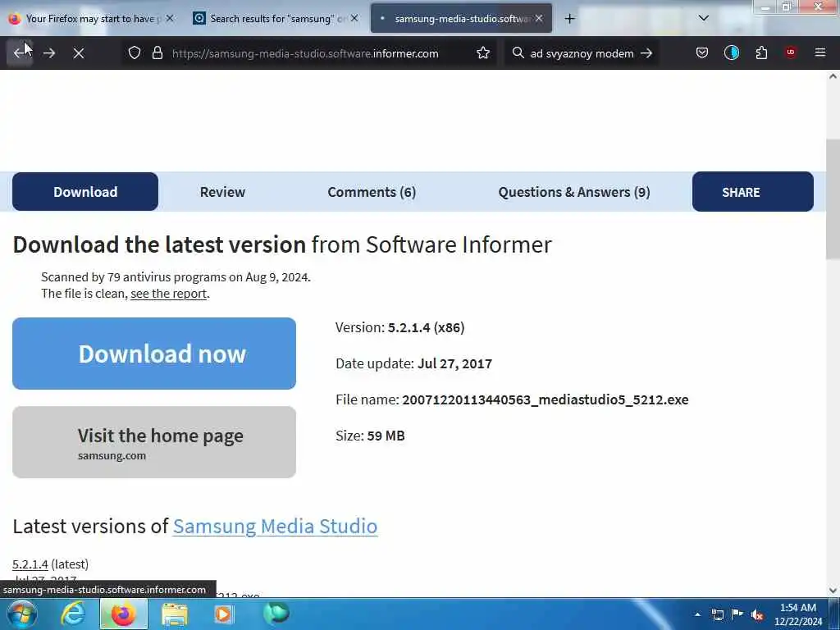
Task: Open Questions & Answers (9) tab
Action: pyautogui.click(x=573, y=192)
